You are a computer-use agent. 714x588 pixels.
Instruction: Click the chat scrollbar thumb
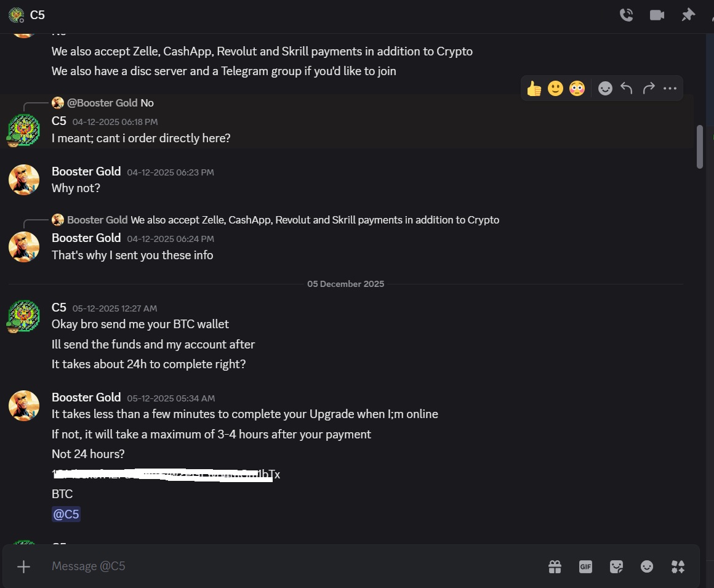pyautogui.click(x=700, y=147)
